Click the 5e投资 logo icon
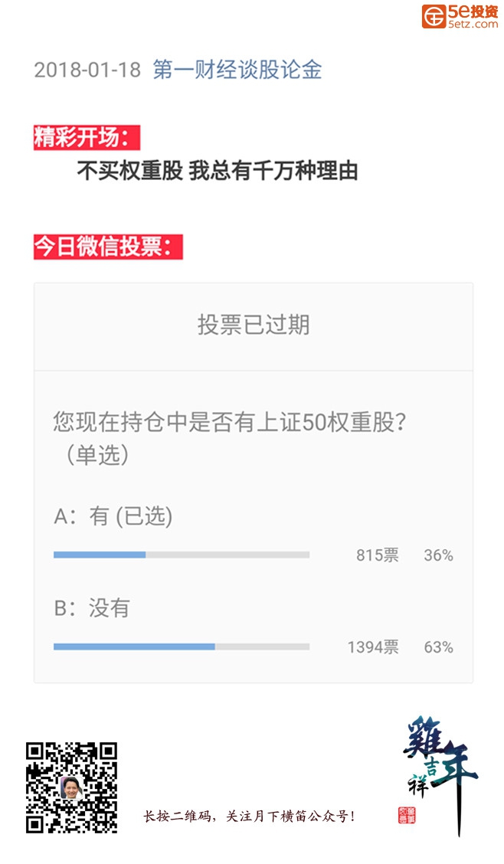Image resolution: width=504 pixels, height=864 pixels. [x=434, y=16]
